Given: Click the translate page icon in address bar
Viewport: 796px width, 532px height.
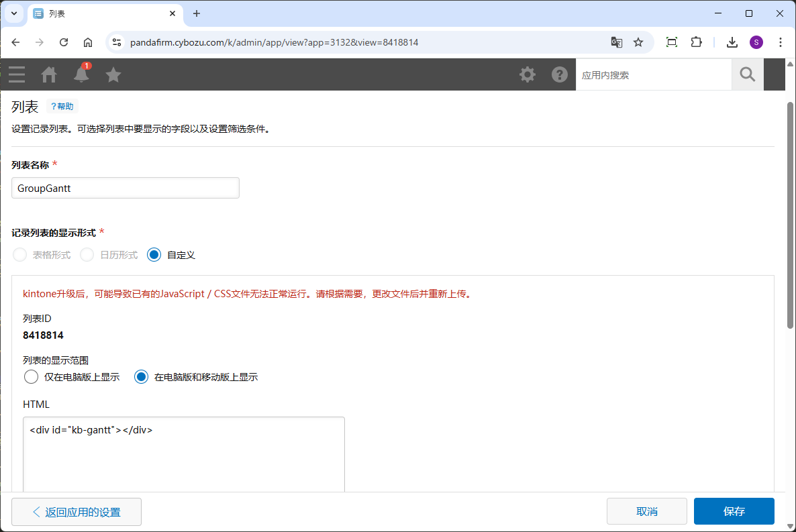Looking at the screenshot, I should (x=616, y=42).
